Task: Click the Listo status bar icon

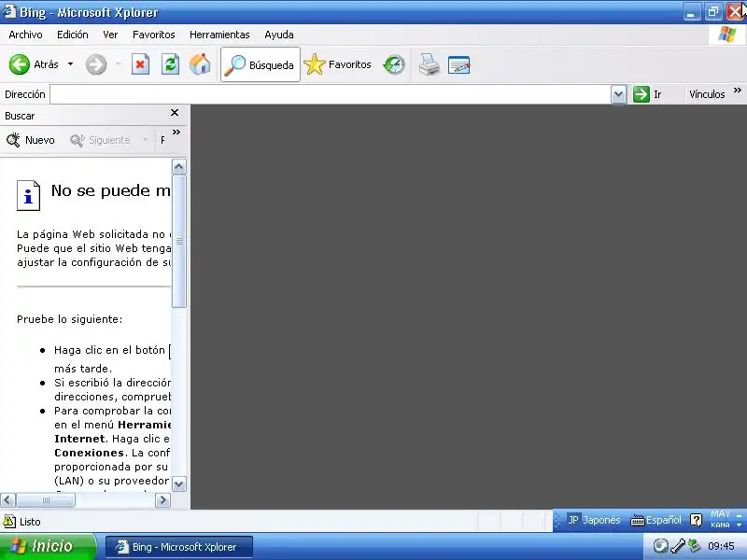Action: click(9, 521)
